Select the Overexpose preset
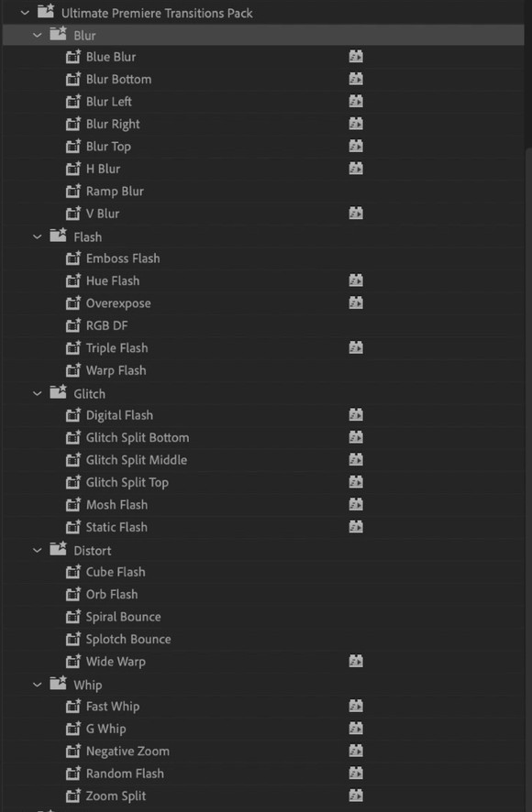The width and height of the screenshot is (532, 812). pos(118,303)
